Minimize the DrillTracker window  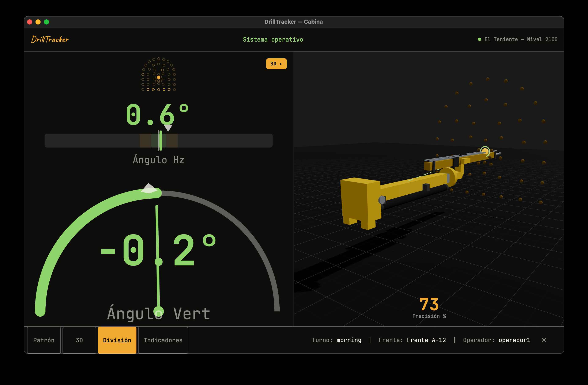click(38, 22)
